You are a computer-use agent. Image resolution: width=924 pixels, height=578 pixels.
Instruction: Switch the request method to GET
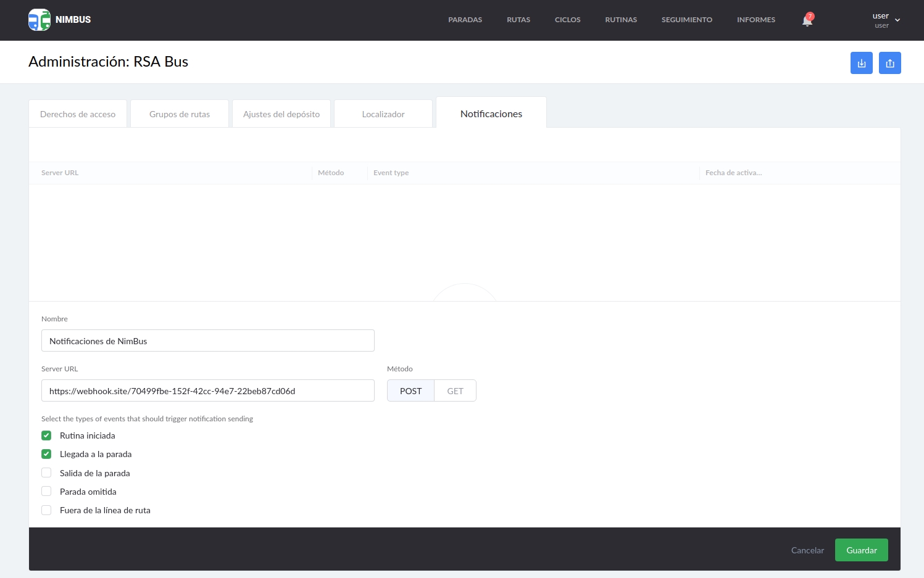(x=455, y=390)
